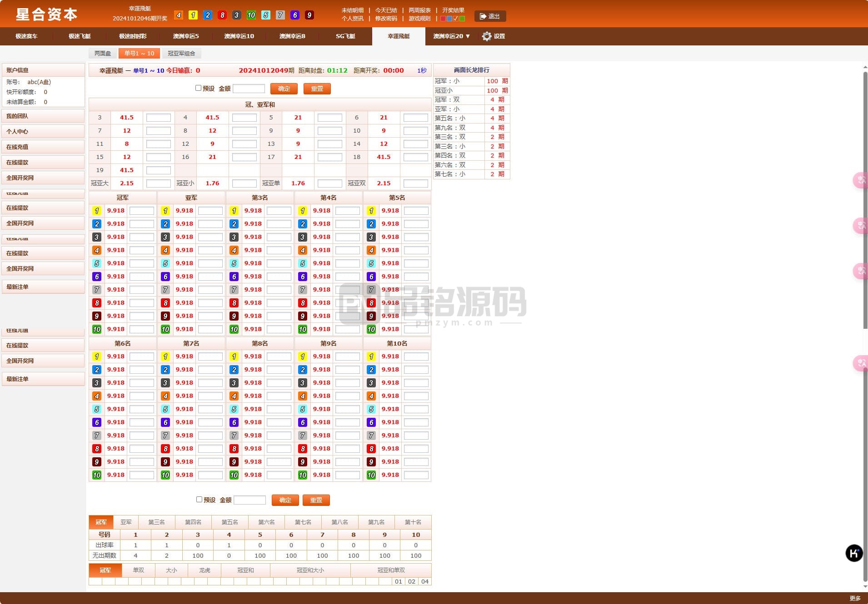
Task: Select ball 5 in 第5名 column
Action: 371,263
